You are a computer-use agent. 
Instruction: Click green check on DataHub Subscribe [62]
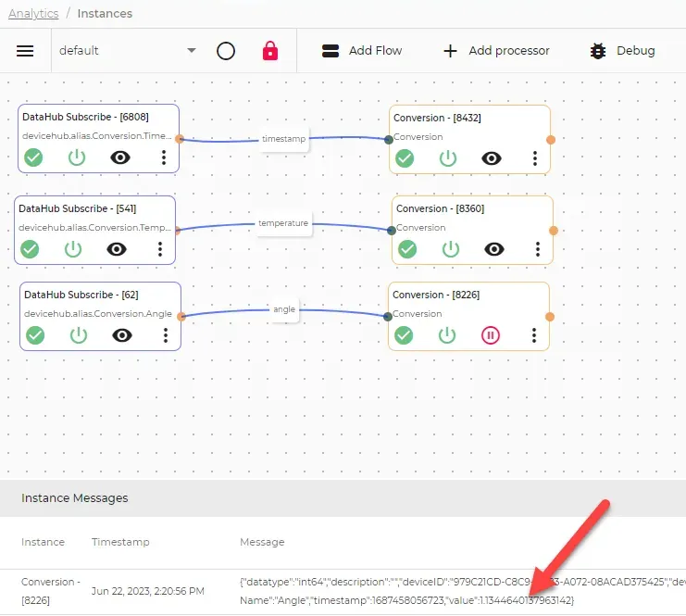[x=35, y=335]
